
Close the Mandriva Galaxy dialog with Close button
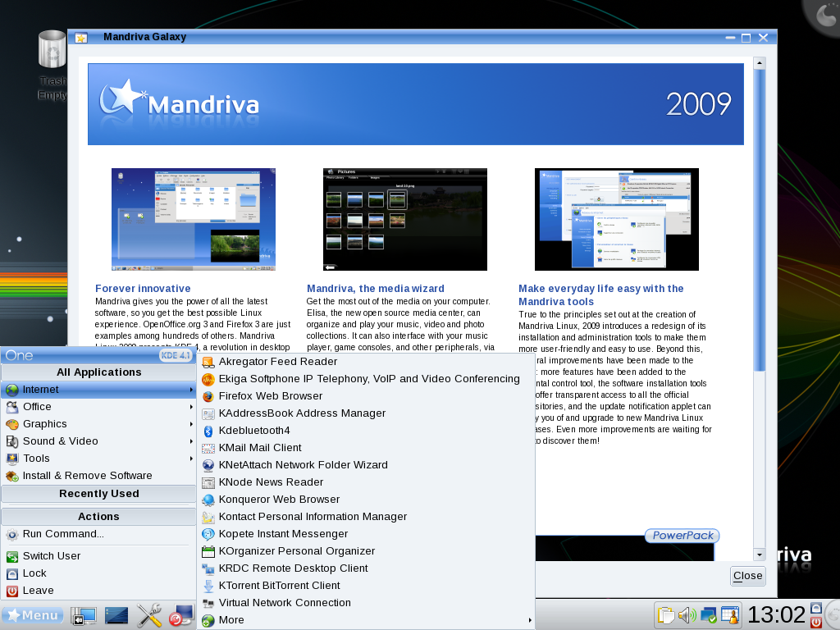coord(748,576)
